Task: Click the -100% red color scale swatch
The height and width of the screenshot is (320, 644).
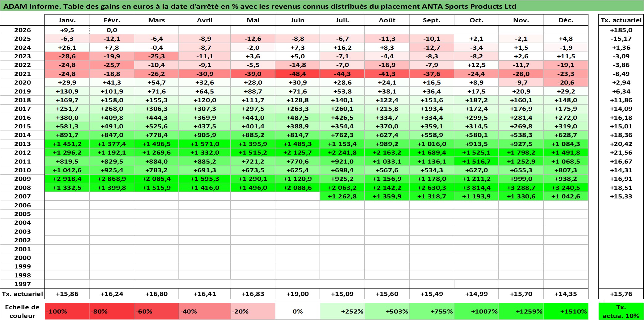Action: click(x=67, y=311)
